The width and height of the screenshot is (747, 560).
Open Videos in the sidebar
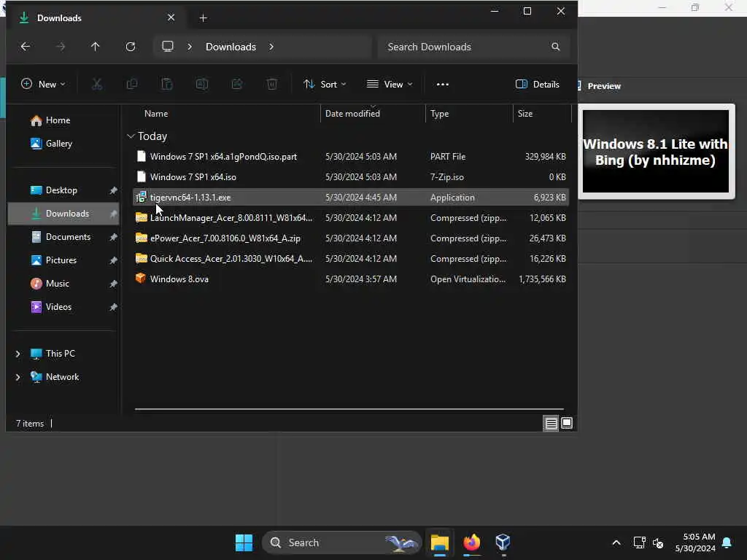click(x=63, y=307)
